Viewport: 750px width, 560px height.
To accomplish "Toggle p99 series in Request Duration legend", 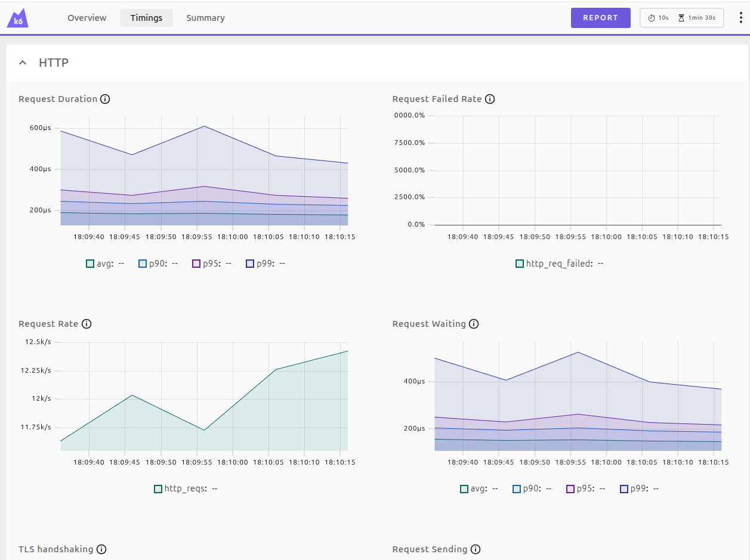I will coord(266,264).
